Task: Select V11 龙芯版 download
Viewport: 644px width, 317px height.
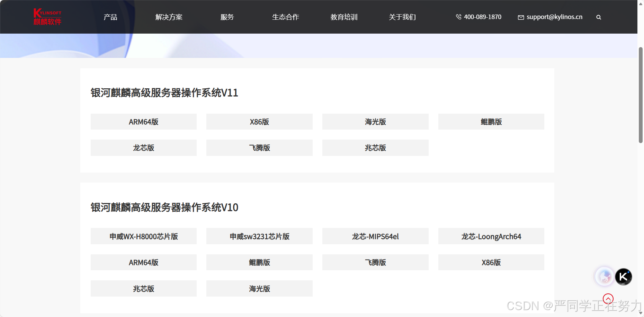Action: point(144,148)
